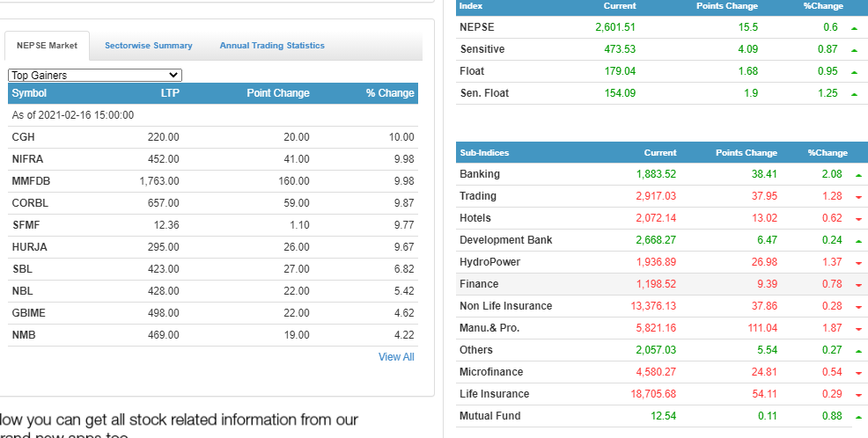Screen dimensions: 868x438
Task: Click up arrow in Others row
Action: pyautogui.click(x=858, y=351)
